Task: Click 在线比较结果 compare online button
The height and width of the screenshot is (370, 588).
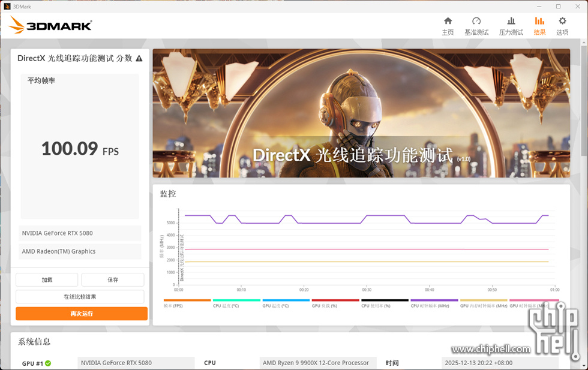Action: click(x=80, y=296)
